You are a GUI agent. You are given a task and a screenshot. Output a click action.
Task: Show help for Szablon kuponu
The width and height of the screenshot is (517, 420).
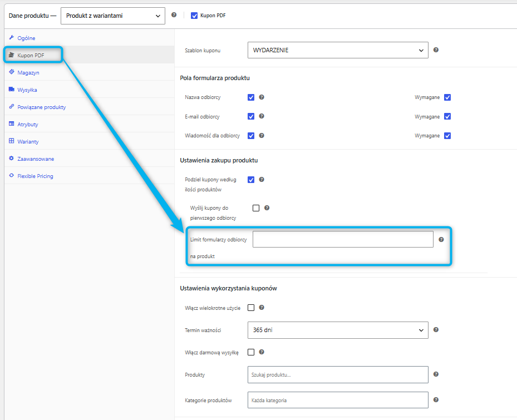point(436,50)
